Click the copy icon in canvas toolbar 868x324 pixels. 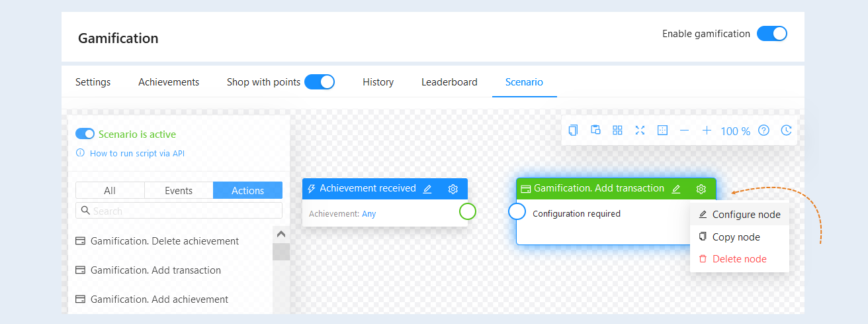(573, 130)
